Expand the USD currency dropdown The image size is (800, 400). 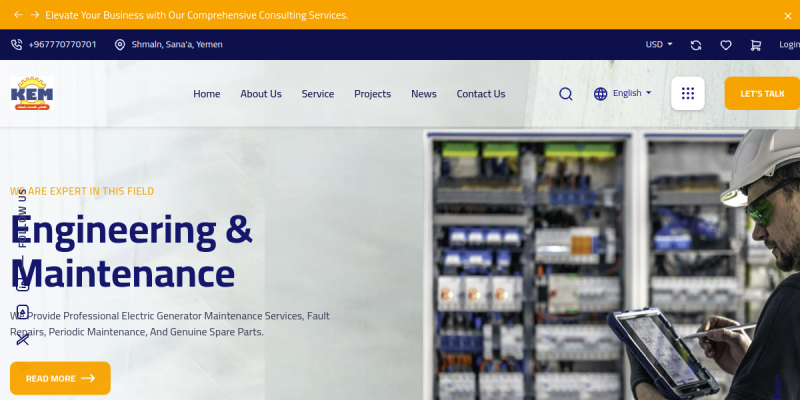pyautogui.click(x=659, y=44)
